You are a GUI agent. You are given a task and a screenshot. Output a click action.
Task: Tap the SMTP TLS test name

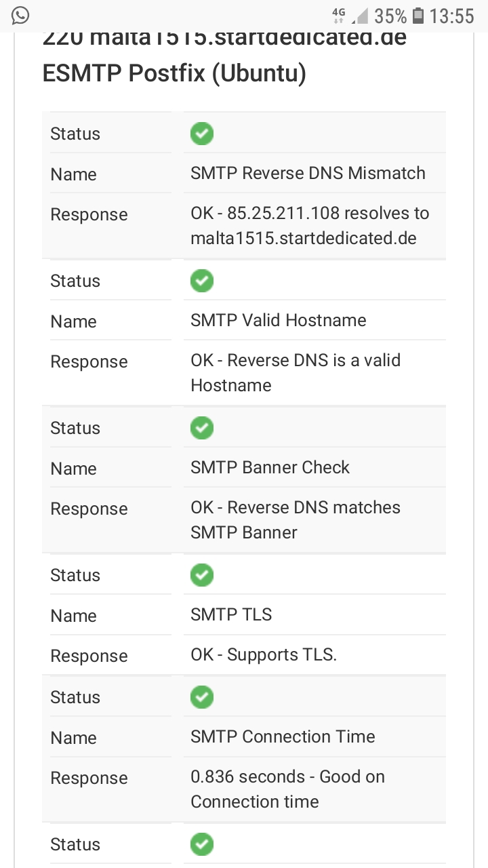tap(231, 614)
